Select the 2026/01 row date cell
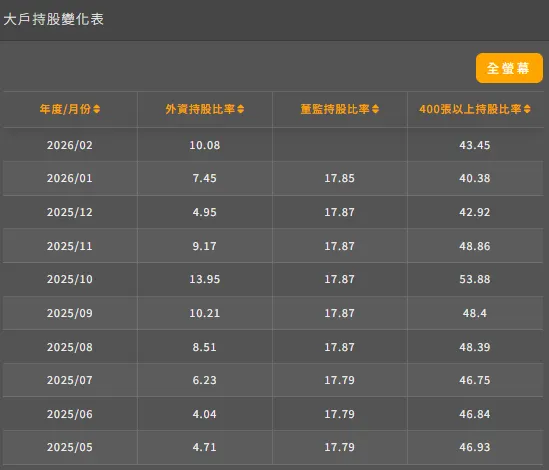 click(70, 178)
